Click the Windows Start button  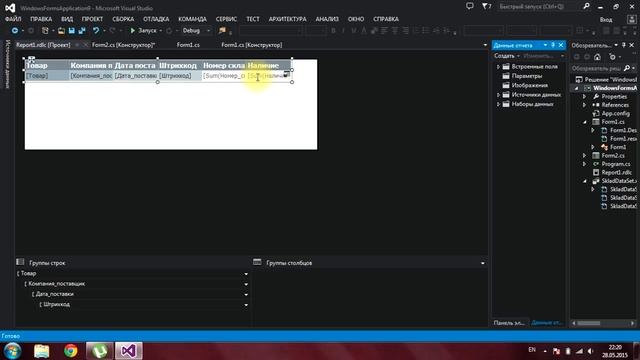(x=12, y=351)
